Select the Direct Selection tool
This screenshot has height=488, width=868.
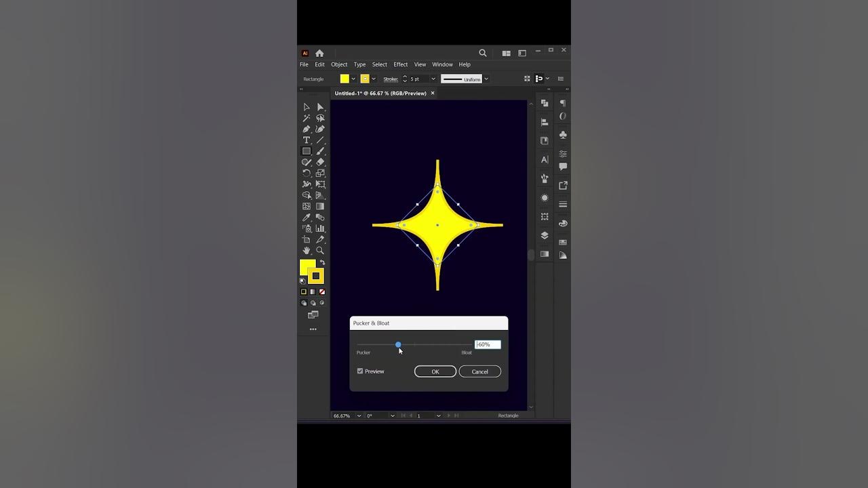coord(320,107)
